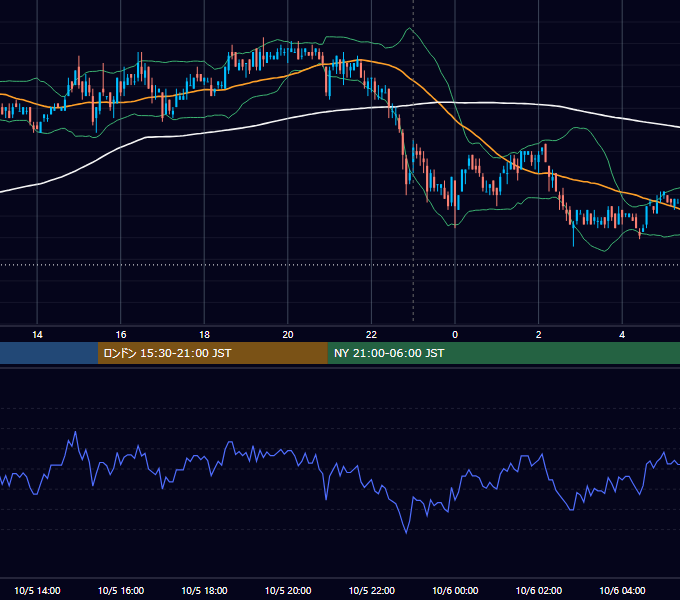Click the upper time axis label 22
The height and width of the screenshot is (600, 680).
coord(371,335)
